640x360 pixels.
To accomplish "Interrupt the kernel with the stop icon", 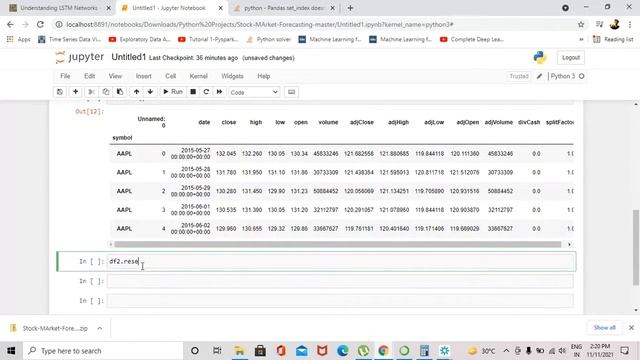I will pyautogui.click(x=193, y=92).
